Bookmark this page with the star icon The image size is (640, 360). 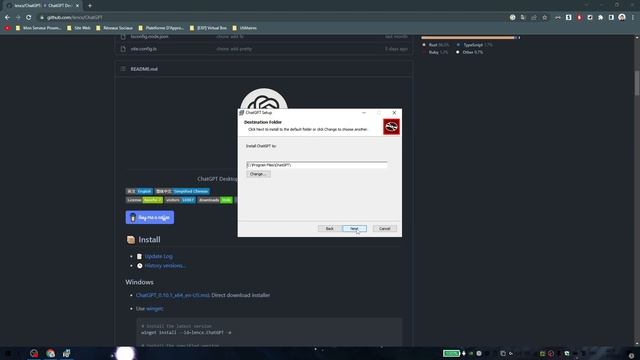pos(544,18)
